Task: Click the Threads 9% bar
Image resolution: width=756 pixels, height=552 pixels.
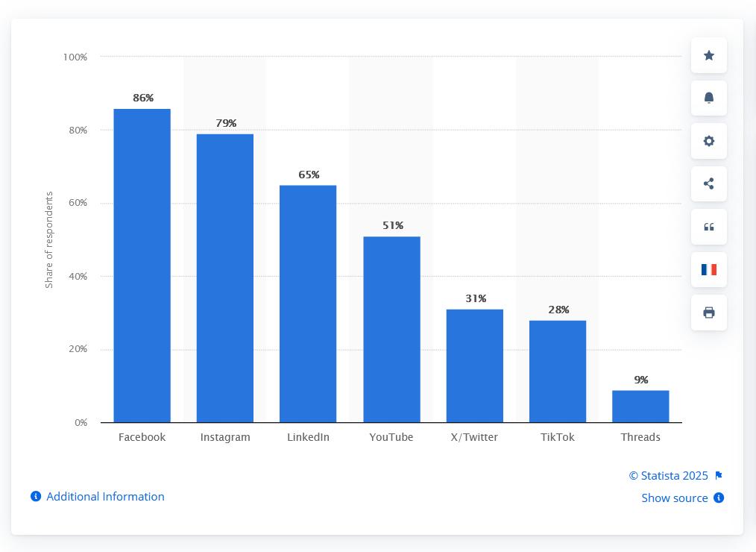Action: pos(640,407)
